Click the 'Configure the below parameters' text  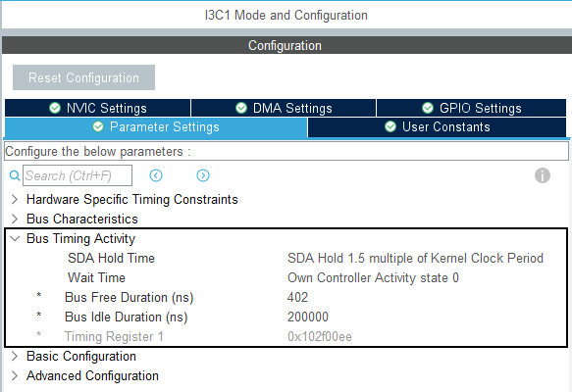point(98,152)
